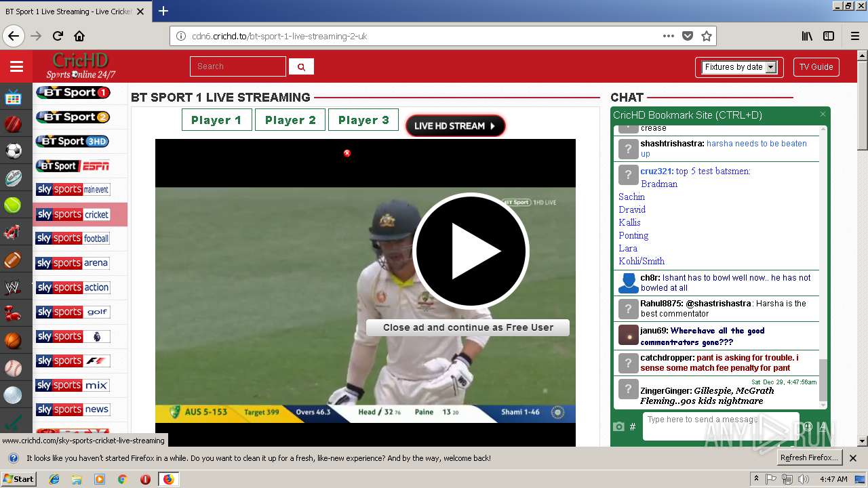
Task: Toggle the Firefox sidebar view
Action: pos(829,36)
